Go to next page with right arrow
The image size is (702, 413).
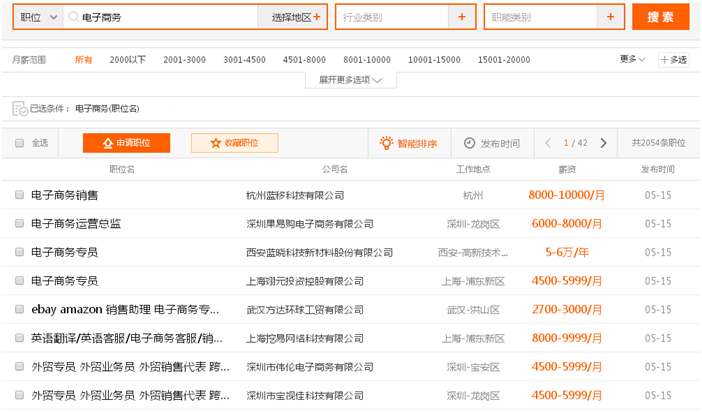(x=603, y=143)
